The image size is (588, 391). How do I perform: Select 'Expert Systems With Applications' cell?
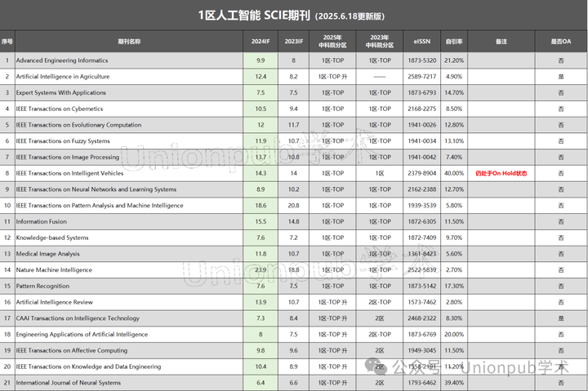tap(129, 92)
